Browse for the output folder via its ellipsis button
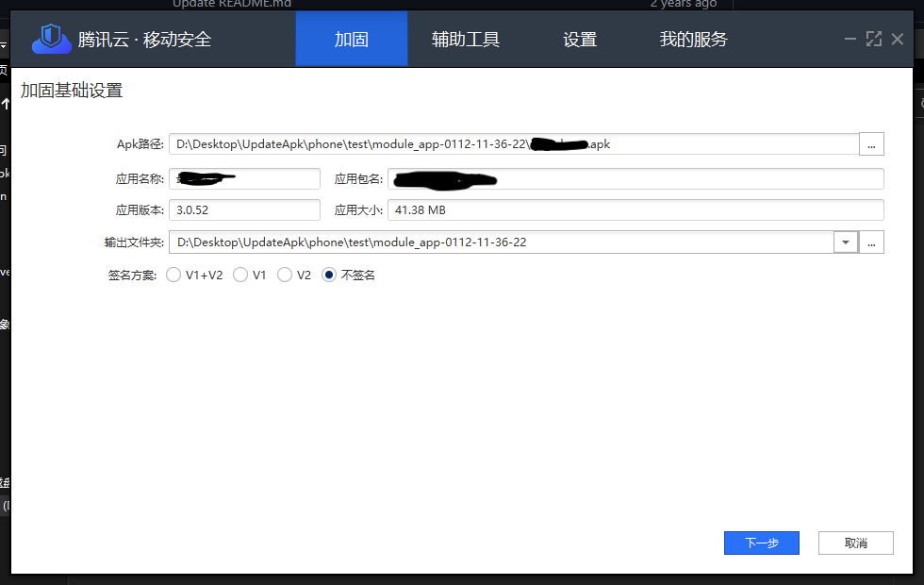924x585 pixels. [x=871, y=242]
